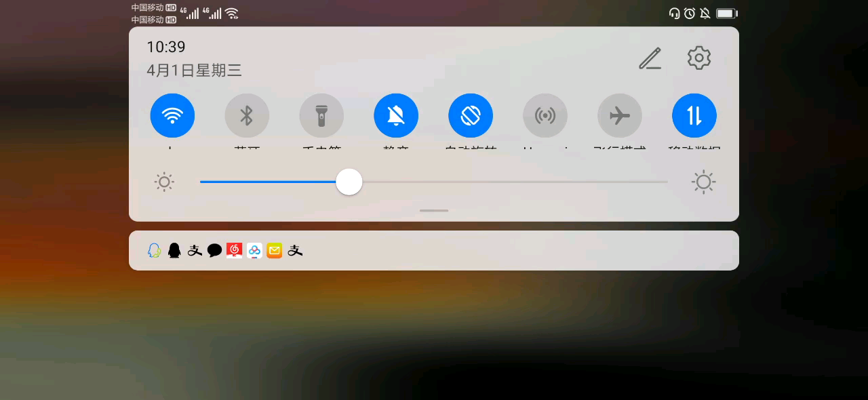This screenshot has height=400, width=868.
Task: Open the Alipay notification after the mail icon
Action: [x=295, y=251]
